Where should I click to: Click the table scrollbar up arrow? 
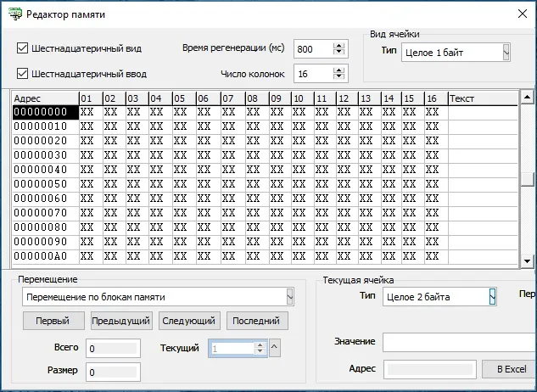[528, 97]
